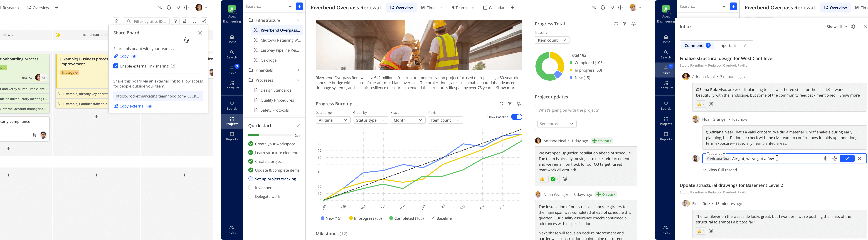The image size is (868, 240).
Task: Open Progress Burn-up filter icon
Action: click(510, 104)
